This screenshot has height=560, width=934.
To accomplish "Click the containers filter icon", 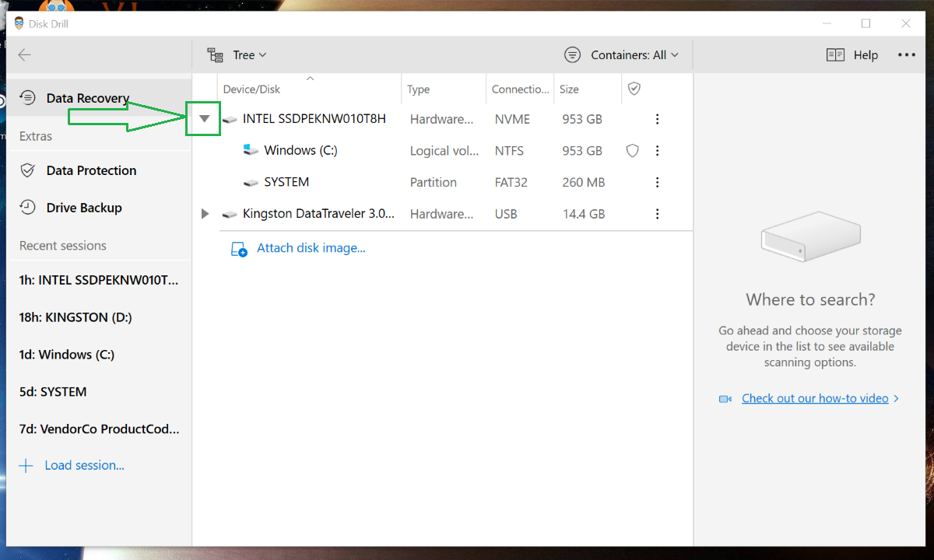I will [573, 55].
